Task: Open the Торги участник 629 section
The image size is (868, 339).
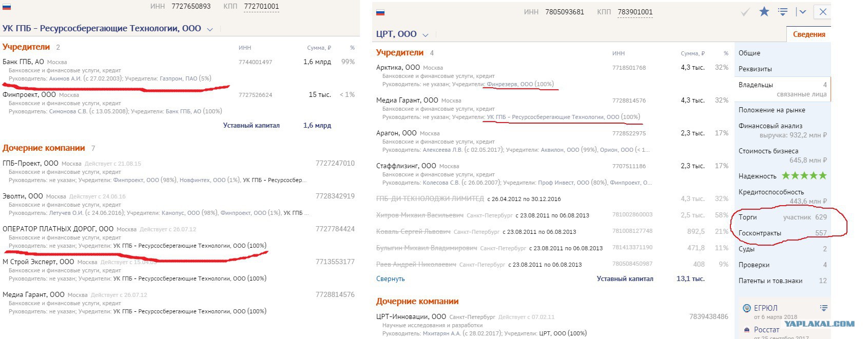Action: 783,217
